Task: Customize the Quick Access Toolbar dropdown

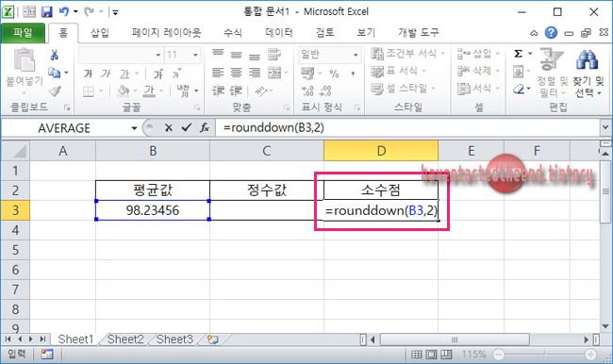Action: 115,12
